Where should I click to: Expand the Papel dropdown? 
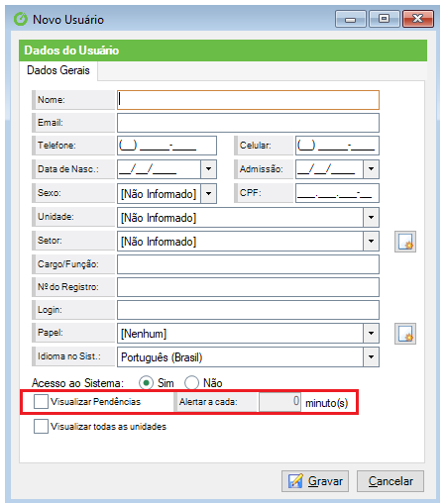[371, 333]
